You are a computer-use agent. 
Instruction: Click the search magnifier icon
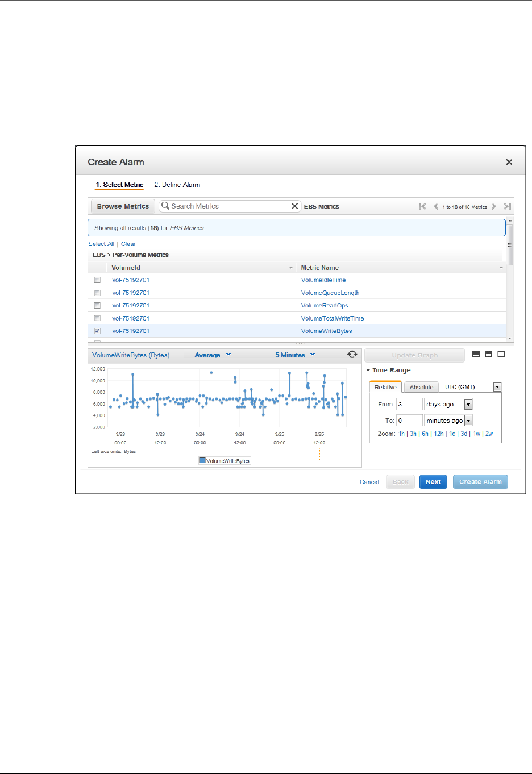pyautogui.click(x=165, y=206)
